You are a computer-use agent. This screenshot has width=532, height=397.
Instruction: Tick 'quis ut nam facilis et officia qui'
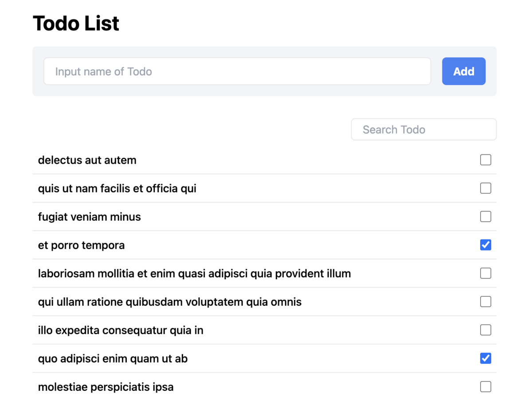click(485, 188)
